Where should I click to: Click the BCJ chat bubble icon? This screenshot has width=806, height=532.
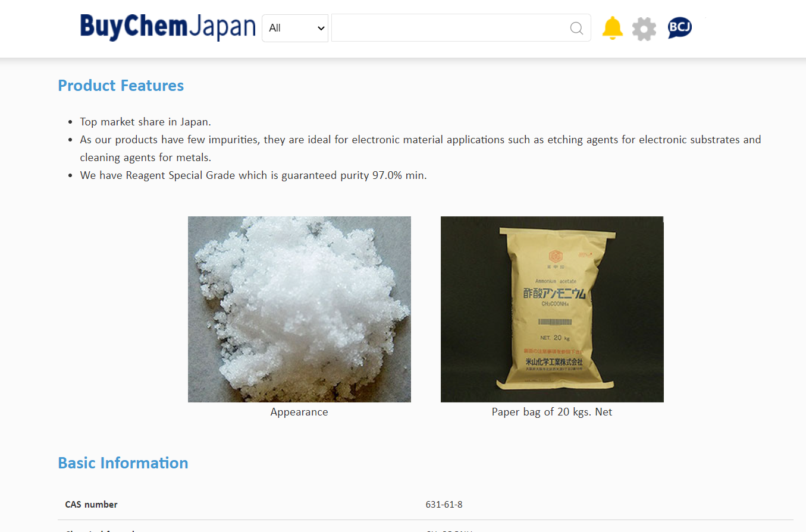(679, 27)
